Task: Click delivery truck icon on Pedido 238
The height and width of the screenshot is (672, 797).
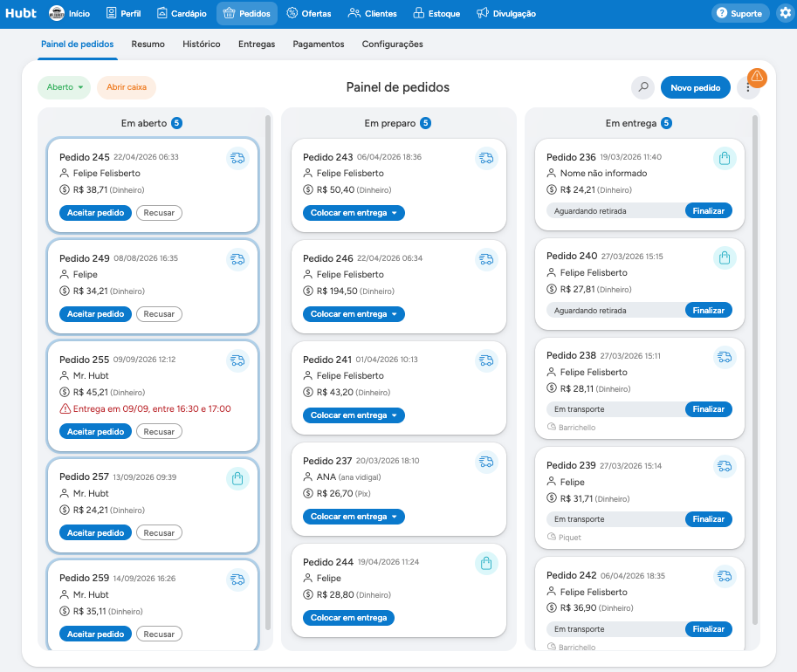Action: tap(725, 357)
